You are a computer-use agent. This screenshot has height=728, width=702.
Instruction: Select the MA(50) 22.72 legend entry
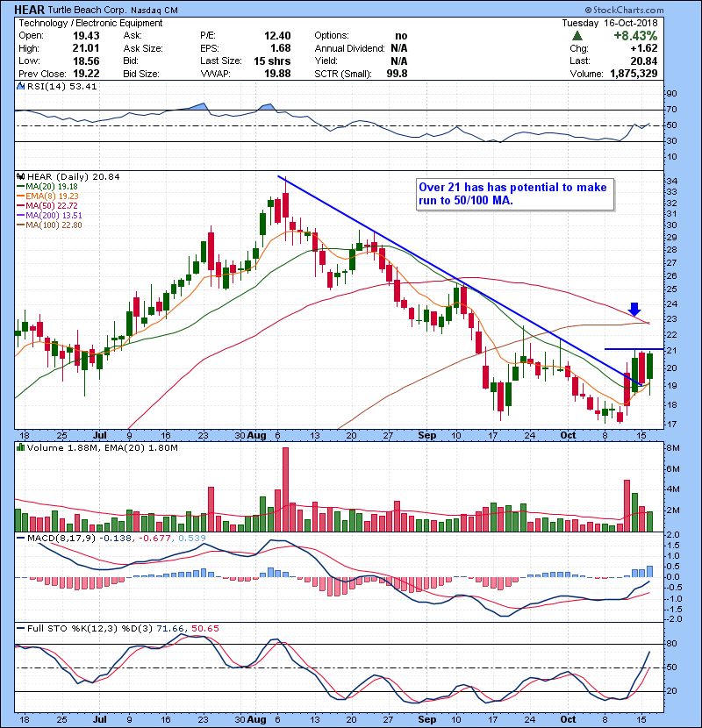[x=47, y=205]
